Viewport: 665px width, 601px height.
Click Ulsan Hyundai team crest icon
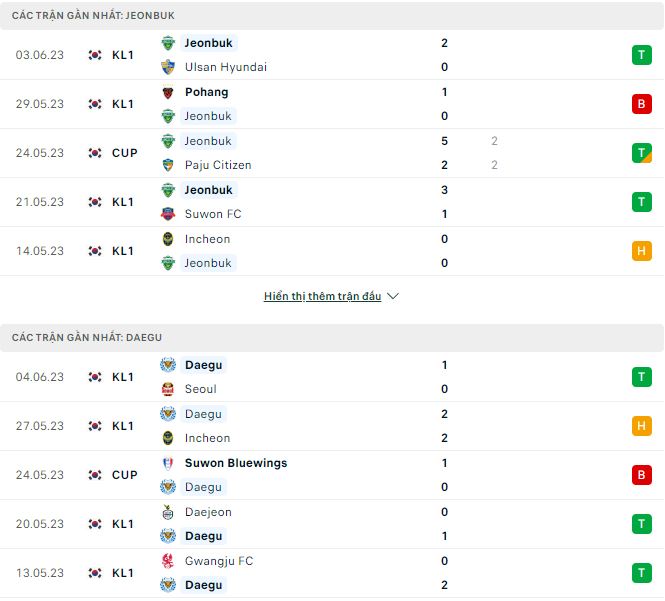[167, 67]
